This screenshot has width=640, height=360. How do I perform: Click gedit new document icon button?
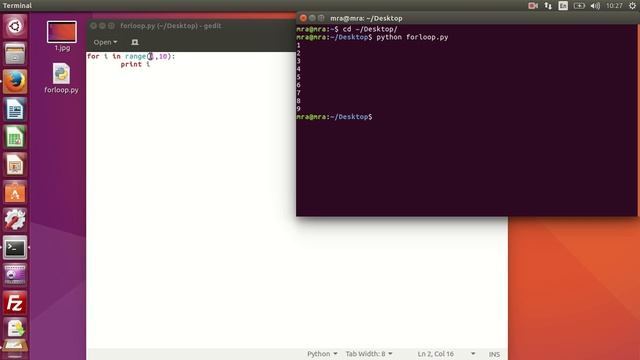[x=135, y=42]
